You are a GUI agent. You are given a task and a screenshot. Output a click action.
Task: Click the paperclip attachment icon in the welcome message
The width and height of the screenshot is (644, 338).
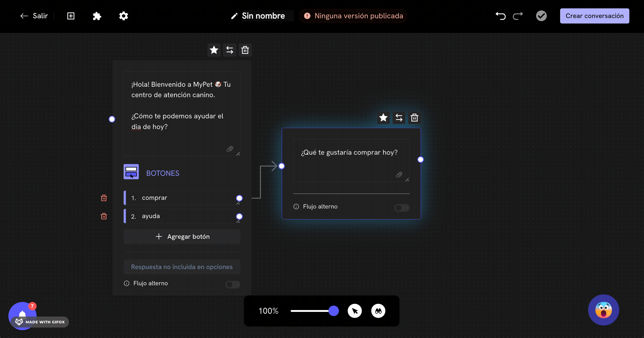230,149
